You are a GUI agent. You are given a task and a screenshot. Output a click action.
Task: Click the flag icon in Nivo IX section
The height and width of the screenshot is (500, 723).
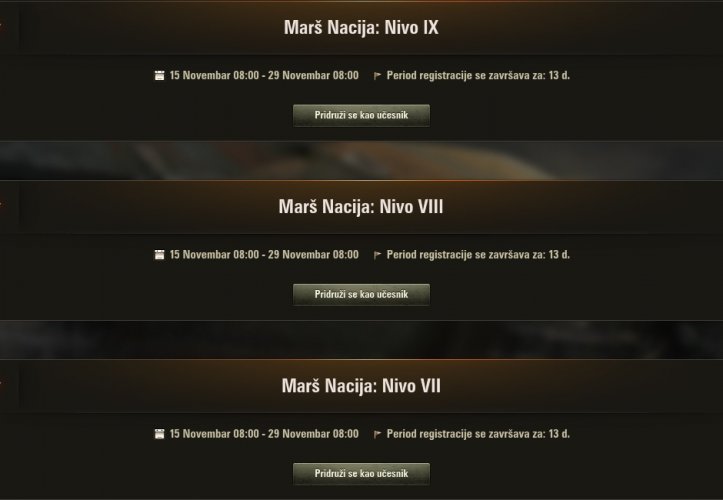tap(377, 76)
